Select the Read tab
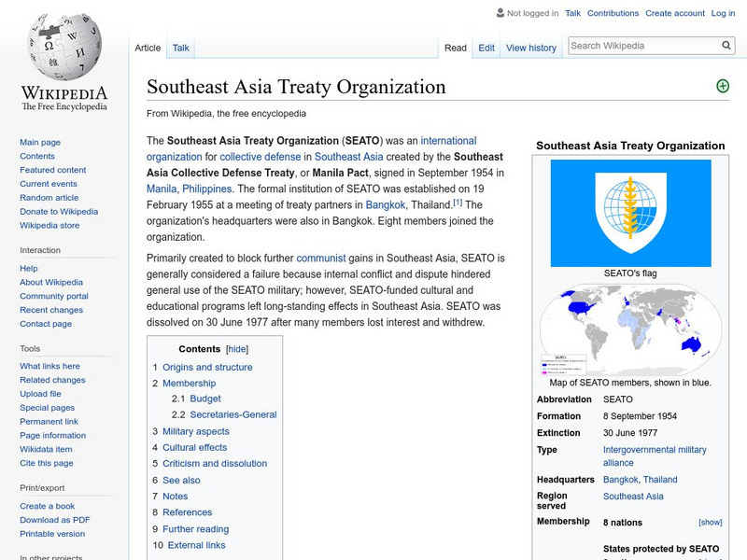 pyautogui.click(x=456, y=48)
